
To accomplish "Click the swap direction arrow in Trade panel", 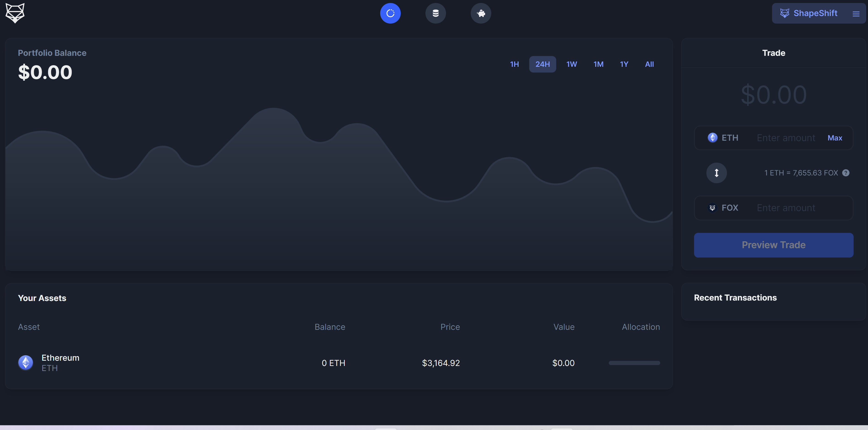I will tap(717, 173).
